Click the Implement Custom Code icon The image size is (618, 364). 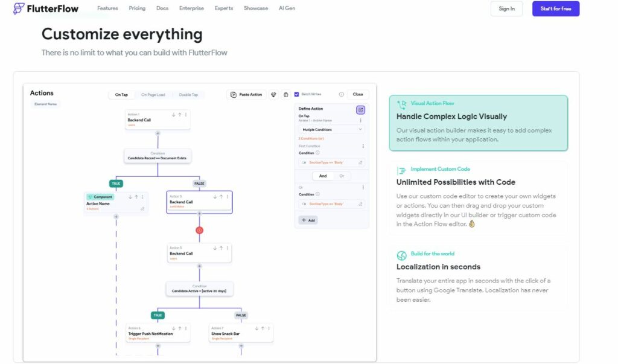[x=401, y=170]
